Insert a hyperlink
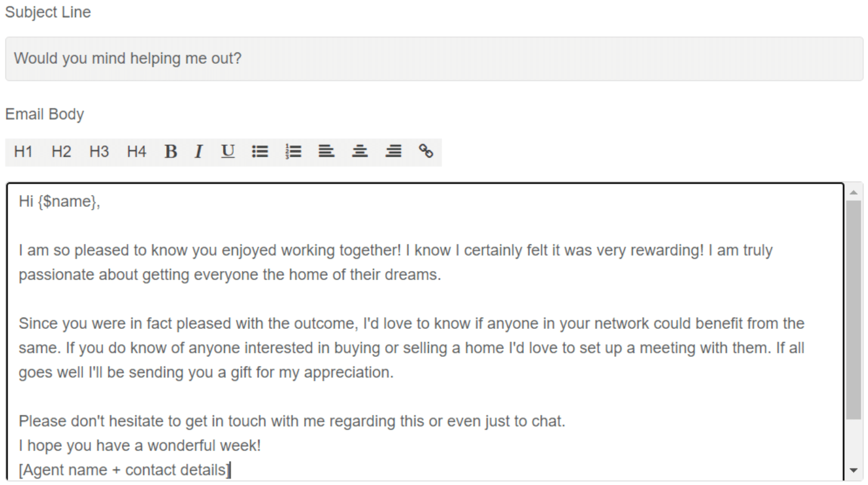868x485 pixels. (426, 152)
